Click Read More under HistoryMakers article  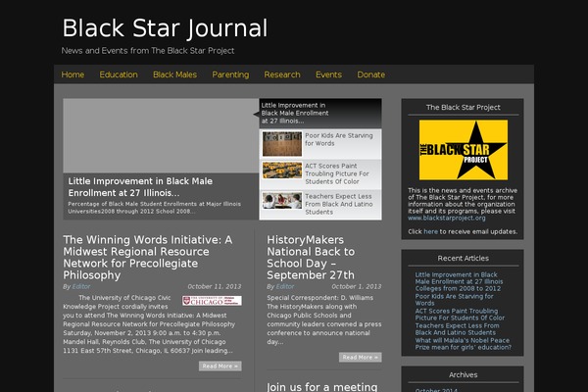tap(361, 357)
